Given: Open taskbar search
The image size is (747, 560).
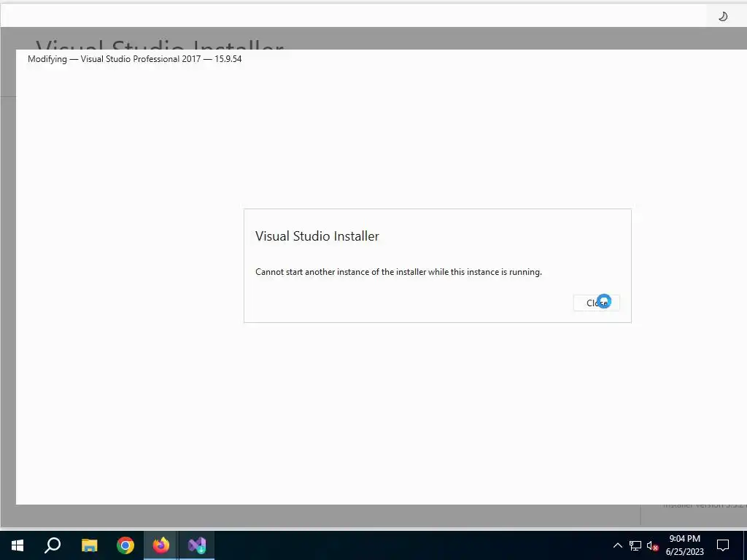Looking at the screenshot, I should 53,545.
